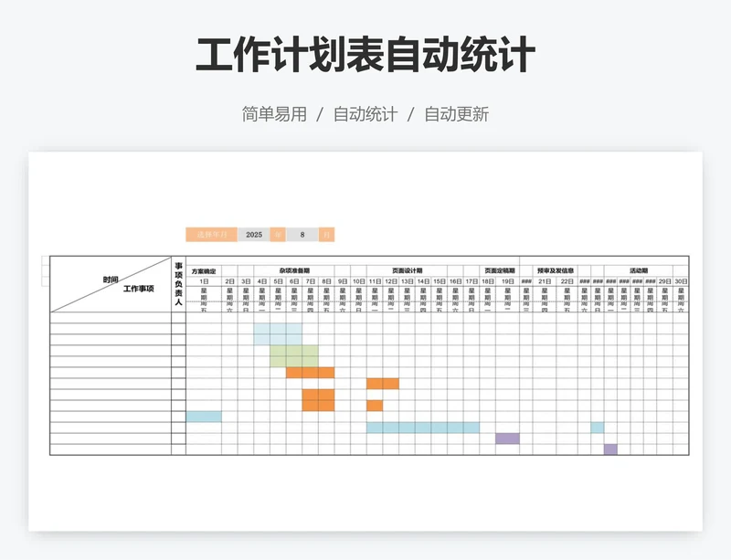
Task: Click the 工作事项 header label
Action: 139,289
